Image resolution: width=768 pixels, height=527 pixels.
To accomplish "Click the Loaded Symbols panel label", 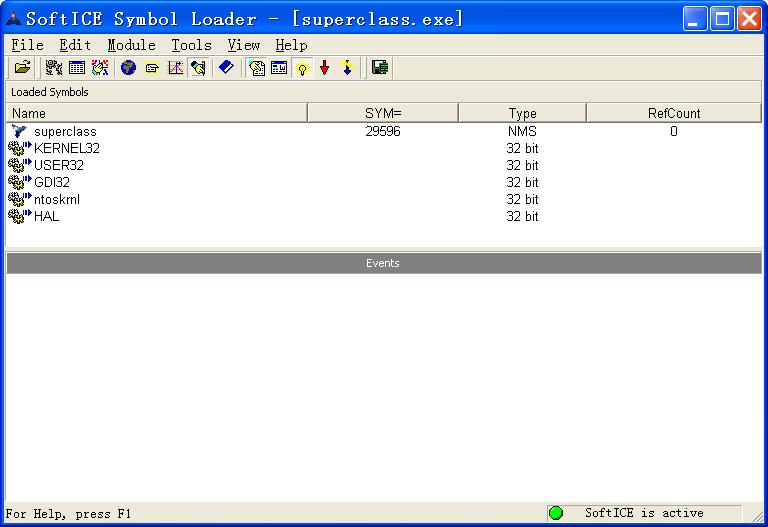I will [49, 92].
